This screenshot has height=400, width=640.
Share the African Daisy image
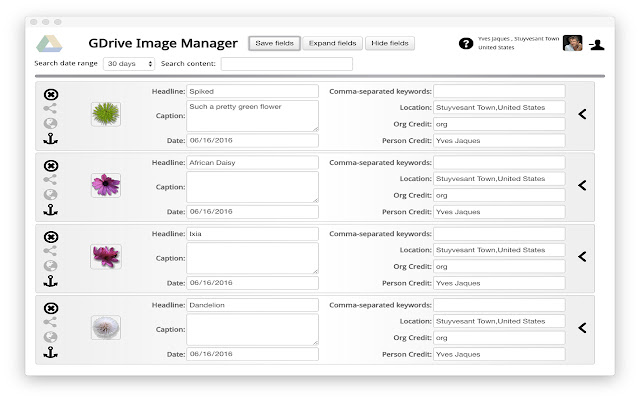point(50,180)
